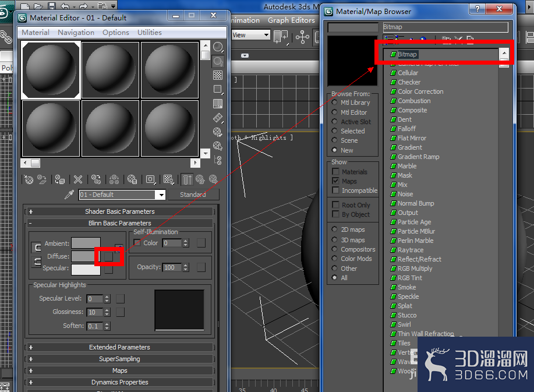Click the Make Preview icon

[x=218, y=118]
